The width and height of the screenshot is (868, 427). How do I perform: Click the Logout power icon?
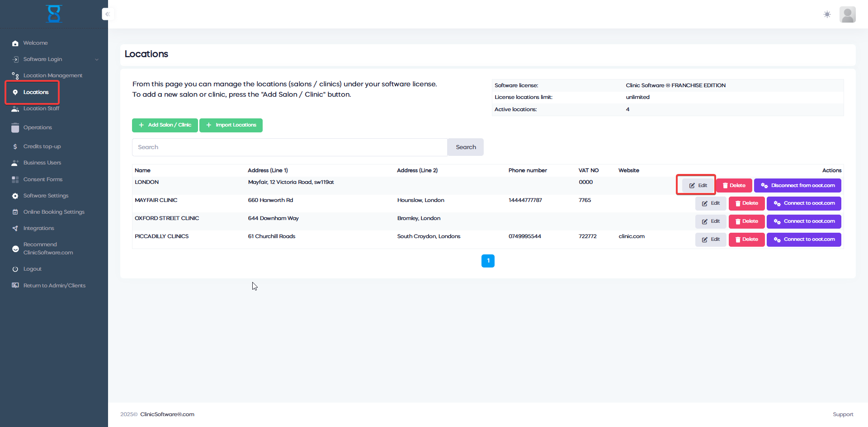pyautogui.click(x=15, y=269)
